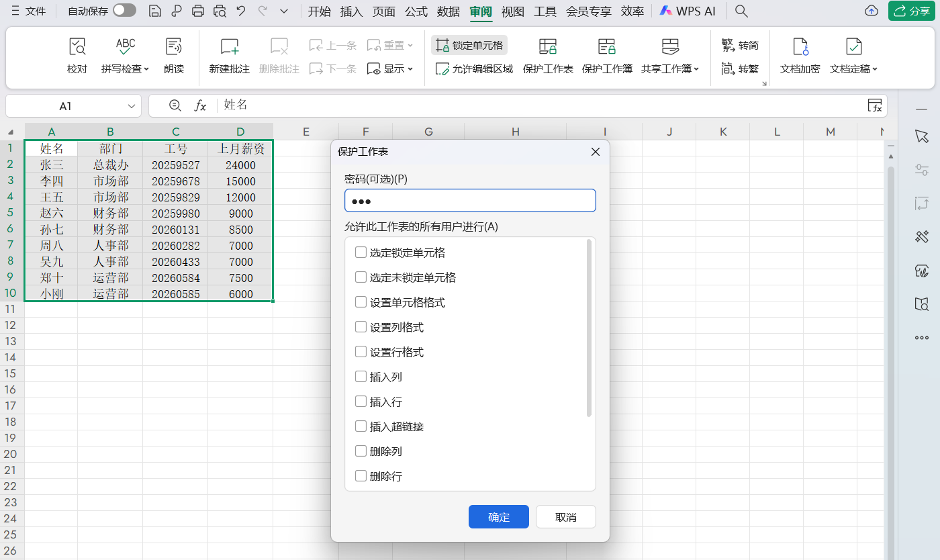Image resolution: width=940 pixels, height=560 pixels.
Task: Check the 选定锁定单元格 option
Action: pos(361,252)
